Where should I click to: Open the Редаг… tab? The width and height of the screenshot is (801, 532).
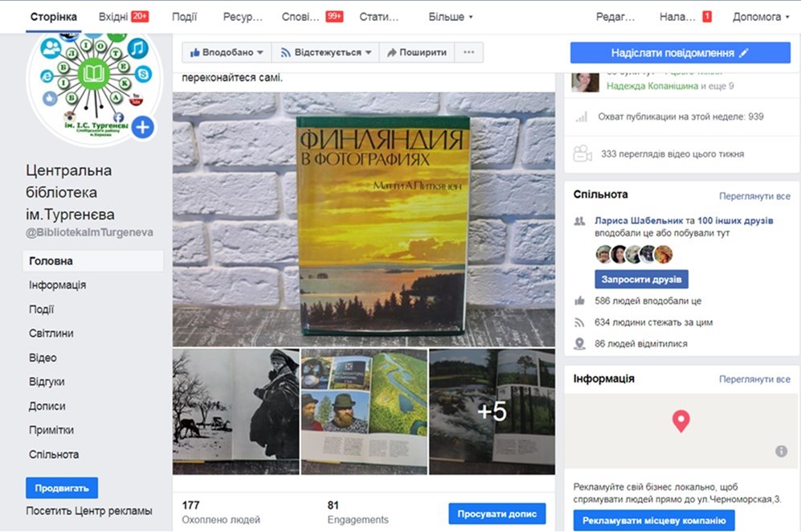[615, 17]
